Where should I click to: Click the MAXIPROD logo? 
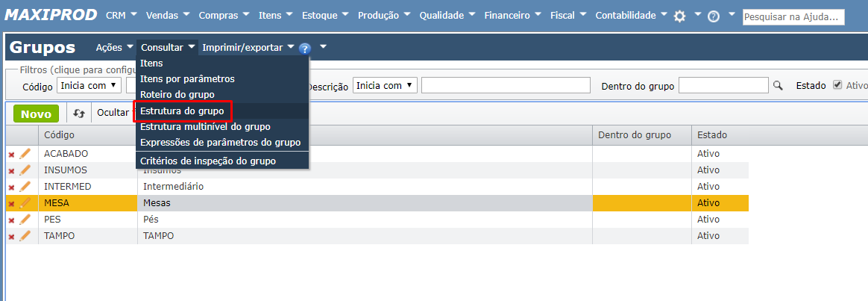point(51,15)
